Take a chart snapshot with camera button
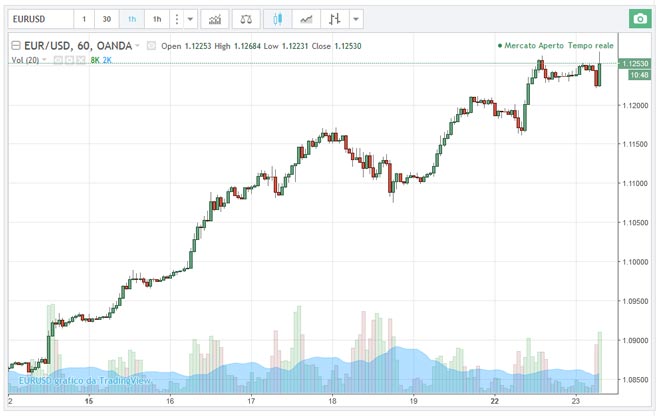The height and width of the screenshot is (416, 660). click(638, 19)
